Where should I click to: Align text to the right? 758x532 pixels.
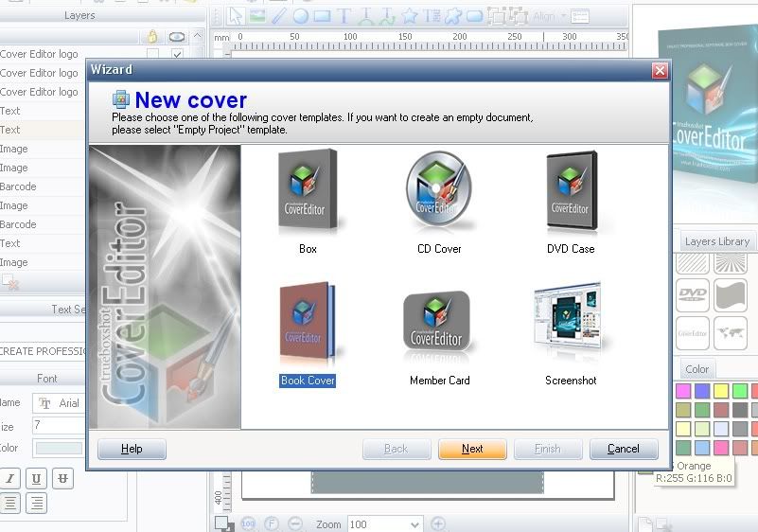pos(36,503)
